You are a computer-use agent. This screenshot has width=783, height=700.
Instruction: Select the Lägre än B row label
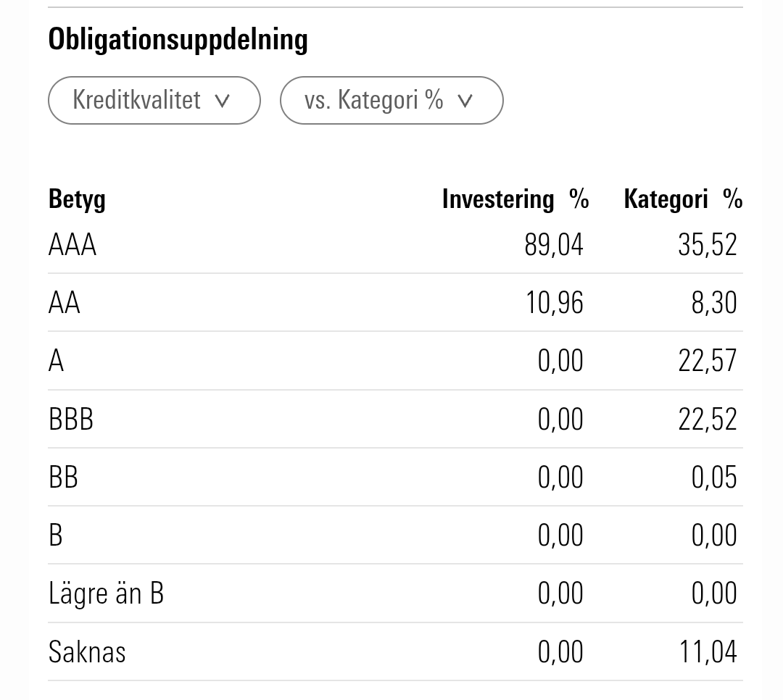tap(106, 593)
